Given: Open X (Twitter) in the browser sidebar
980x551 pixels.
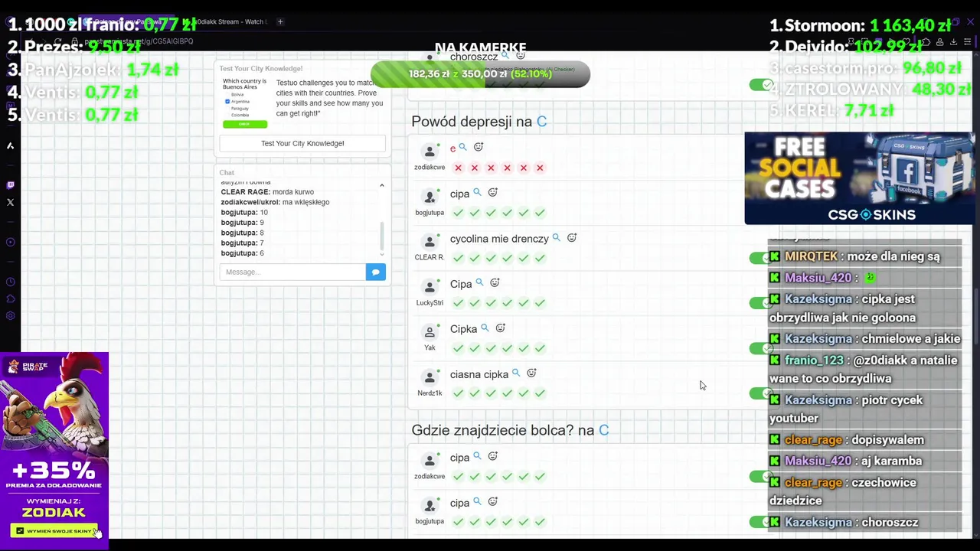Looking at the screenshot, I should 10,203.
